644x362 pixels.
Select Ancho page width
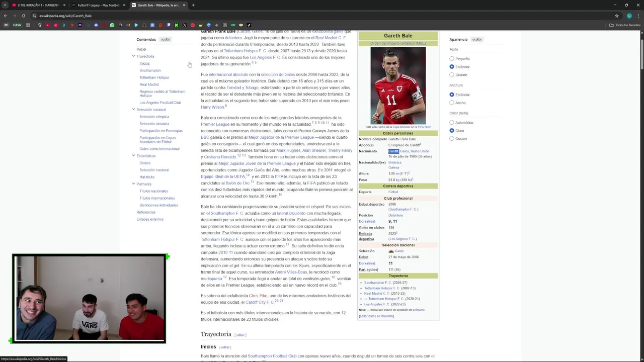[x=452, y=103]
